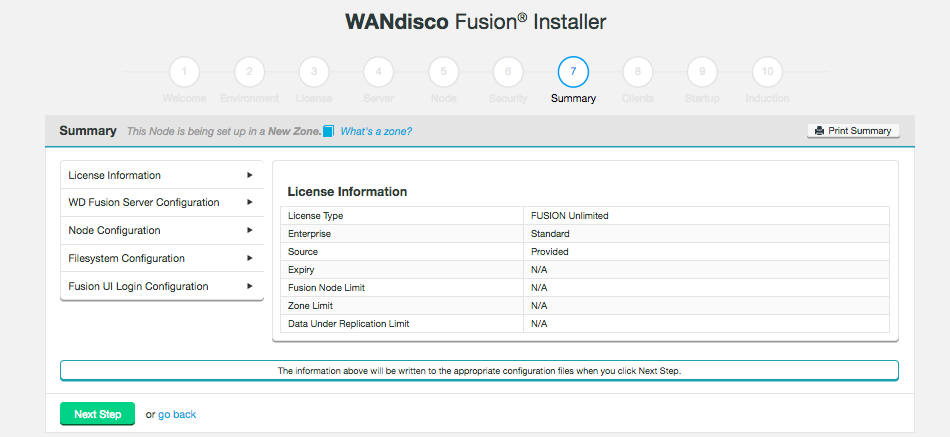Select Node Configuration in the sidebar
Image resolution: width=950 pixels, height=437 pixels.
coord(162,230)
